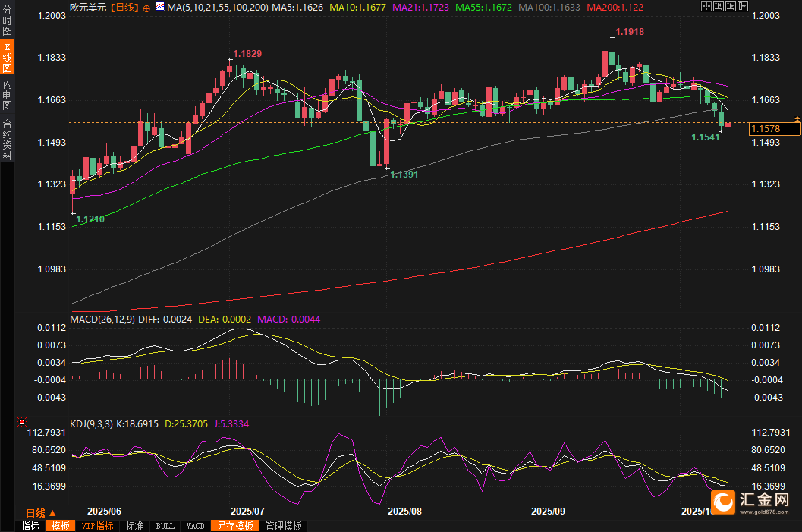Click the leftmost icon in top-right cluster

point(706,6)
